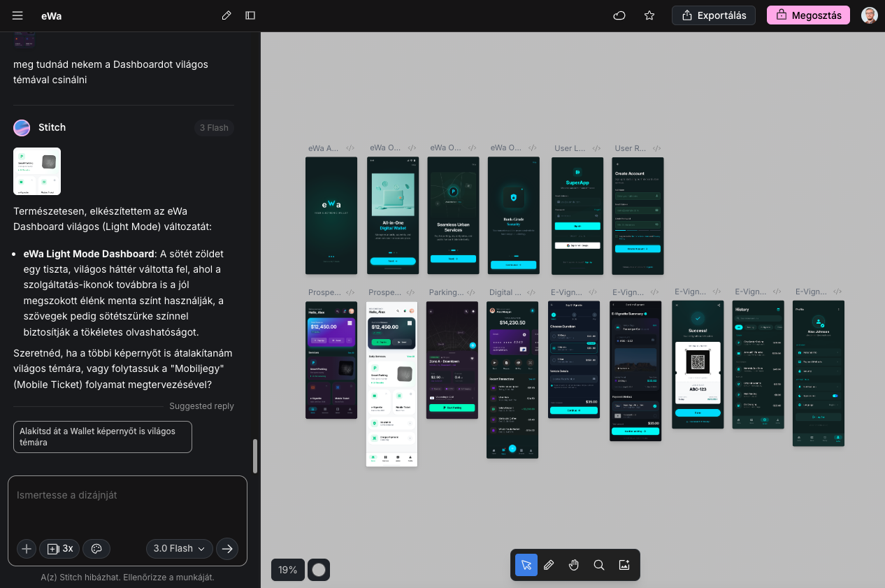
Task: Open the search tool in the canvas toolbar
Action: [599, 565]
